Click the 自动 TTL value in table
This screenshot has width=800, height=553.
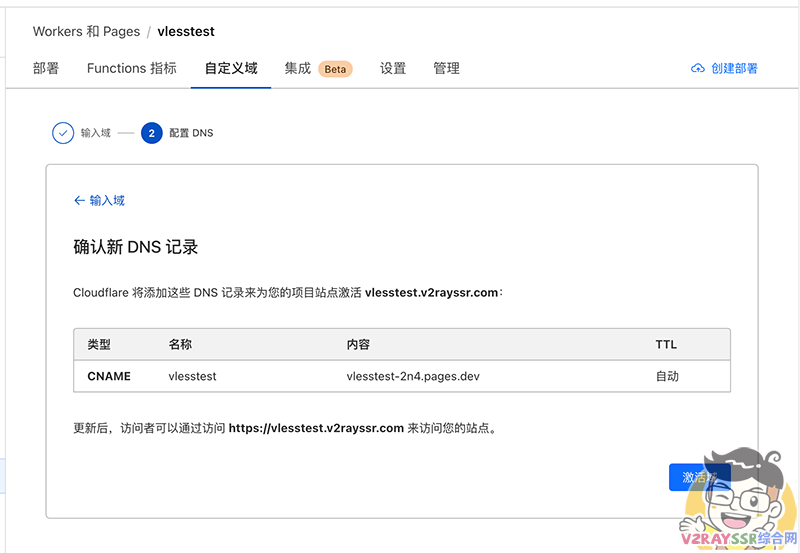[667, 377]
